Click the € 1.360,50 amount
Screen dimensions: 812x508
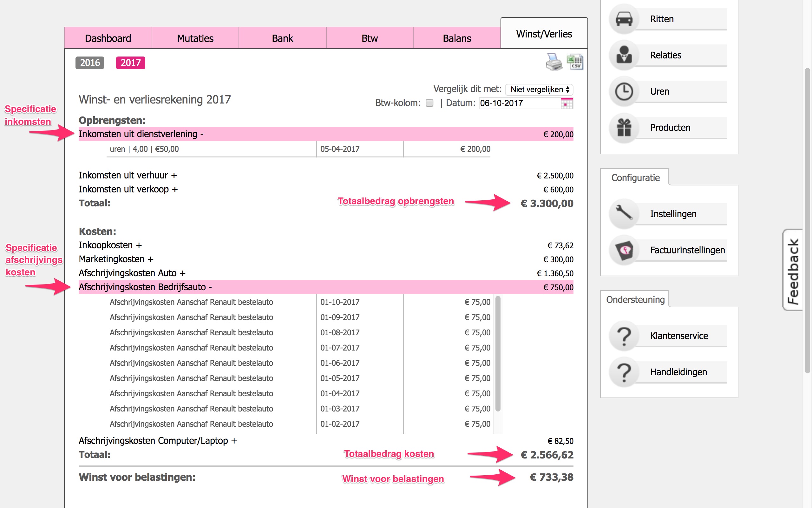[x=555, y=273]
